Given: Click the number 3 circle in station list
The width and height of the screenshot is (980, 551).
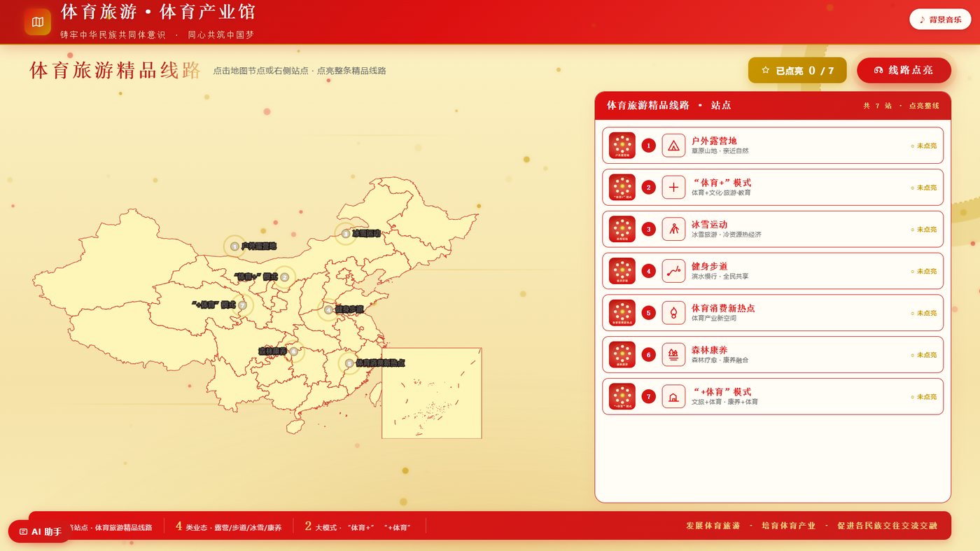Looking at the screenshot, I should [649, 229].
